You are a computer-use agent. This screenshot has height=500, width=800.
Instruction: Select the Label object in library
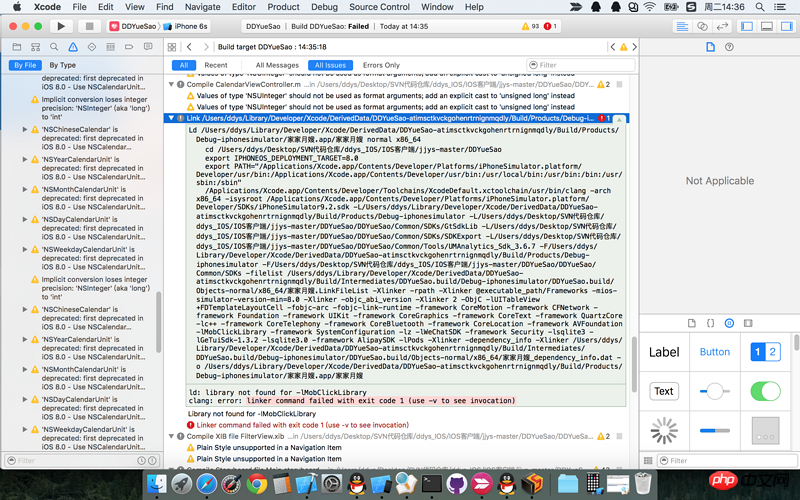click(x=664, y=352)
